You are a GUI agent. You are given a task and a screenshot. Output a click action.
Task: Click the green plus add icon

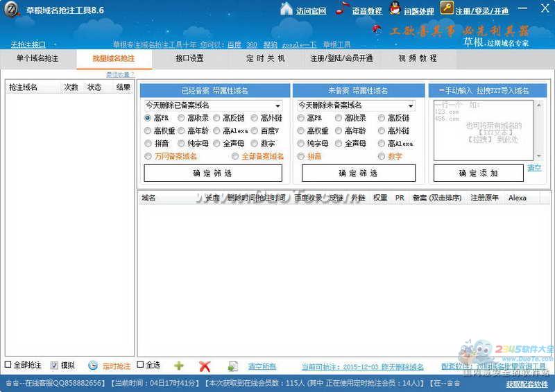(179, 366)
